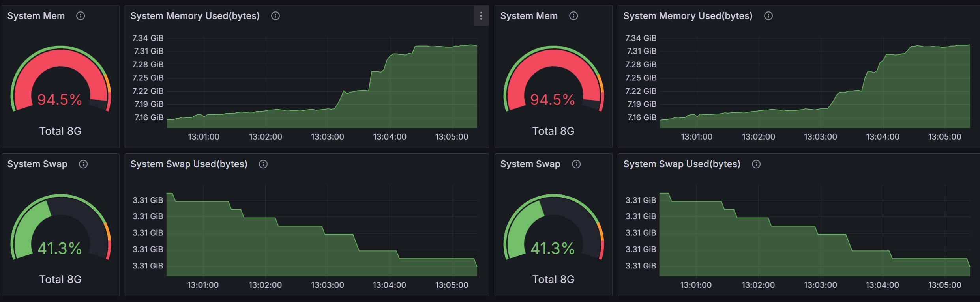Click 7.34 GiB axis label on right memory graph

click(x=641, y=38)
